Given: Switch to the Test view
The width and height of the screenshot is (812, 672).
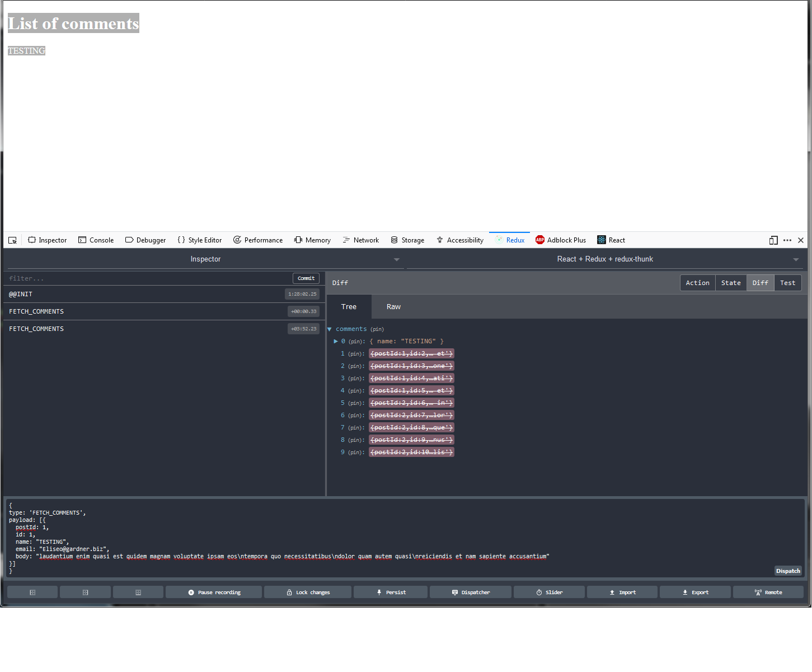Looking at the screenshot, I should (x=787, y=283).
